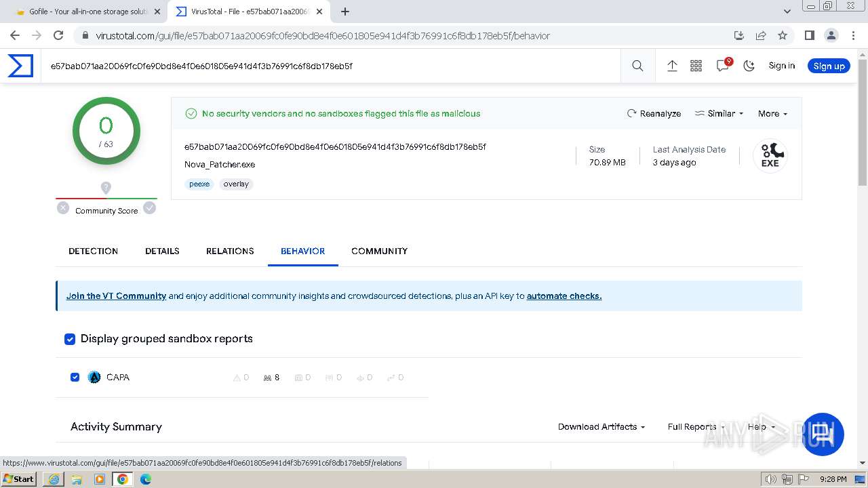This screenshot has height=488, width=868.
Task: Switch to the DETECTION tab
Action: [94, 251]
